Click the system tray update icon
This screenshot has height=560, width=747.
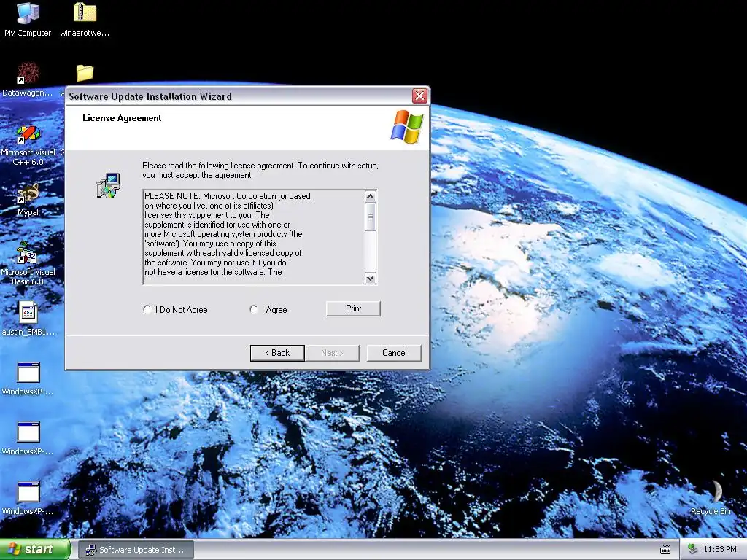tap(693, 549)
